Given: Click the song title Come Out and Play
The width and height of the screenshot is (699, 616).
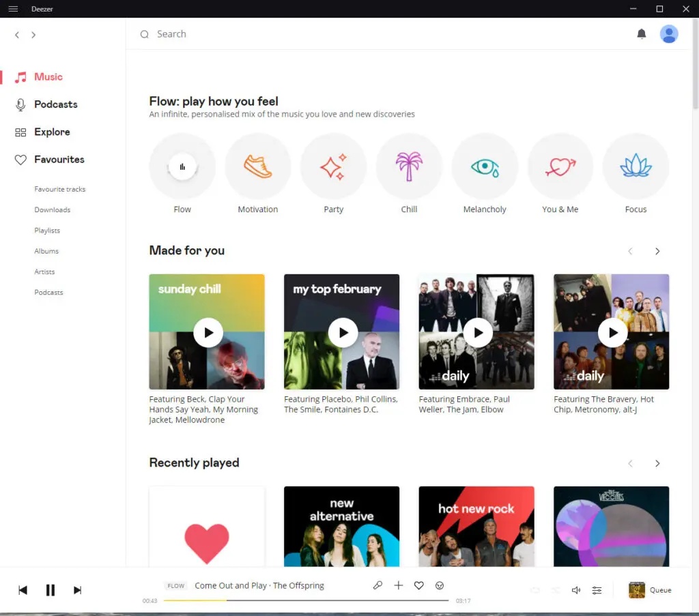Looking at the screenshot, I should pos(231,585).
